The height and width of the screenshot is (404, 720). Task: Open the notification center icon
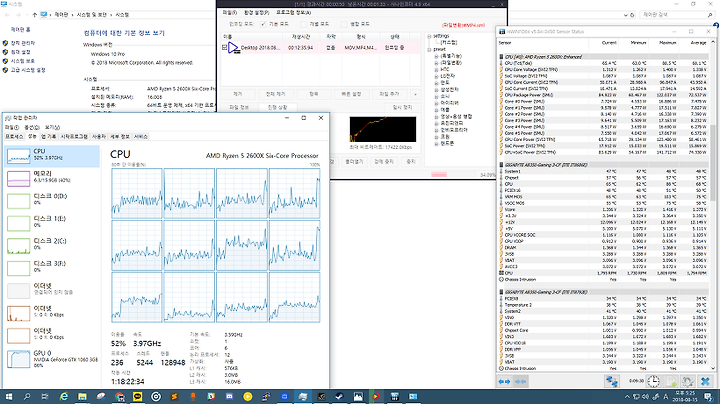point(710,397)
